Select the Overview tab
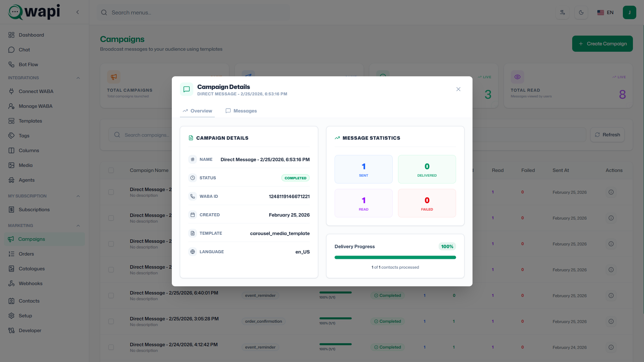 click(197, 111)
